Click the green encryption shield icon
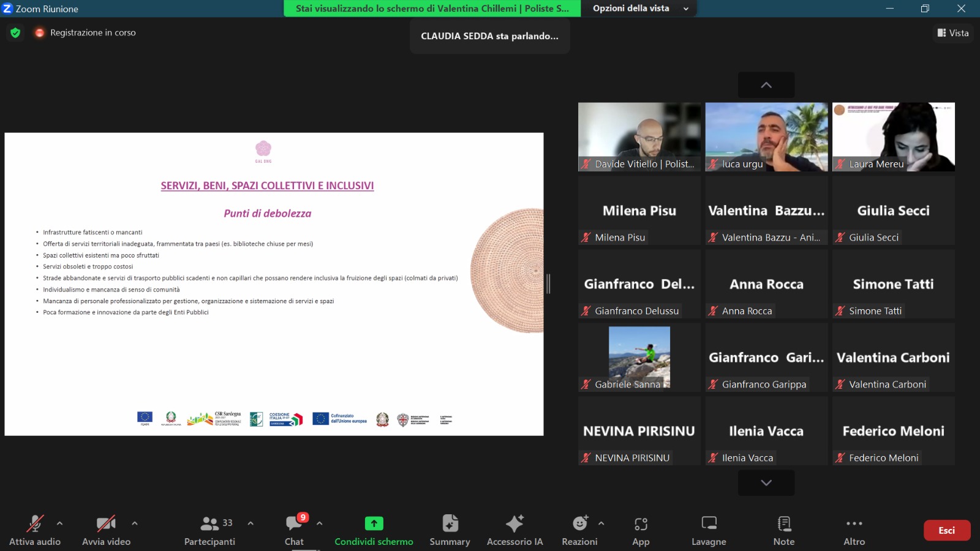 click(x=15, y=32)
